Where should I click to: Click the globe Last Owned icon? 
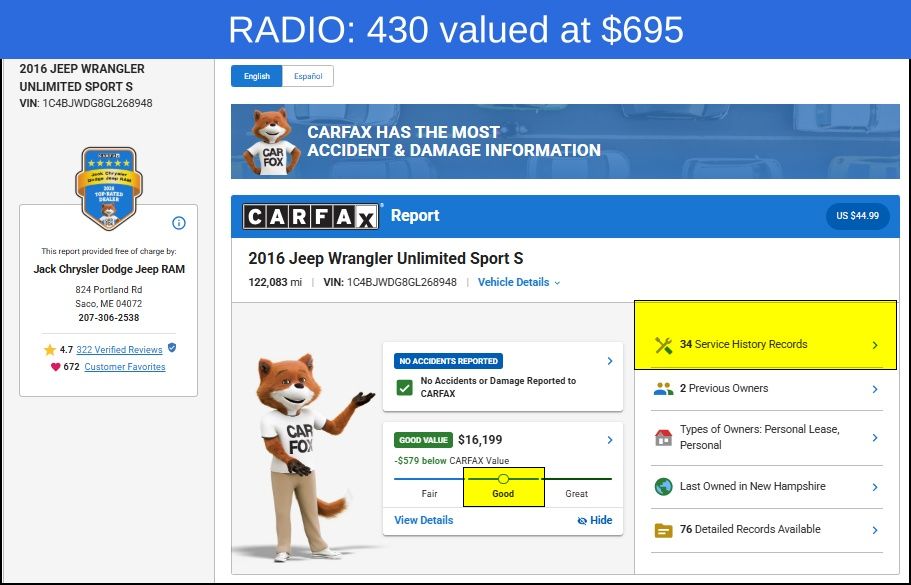[663, 487]
